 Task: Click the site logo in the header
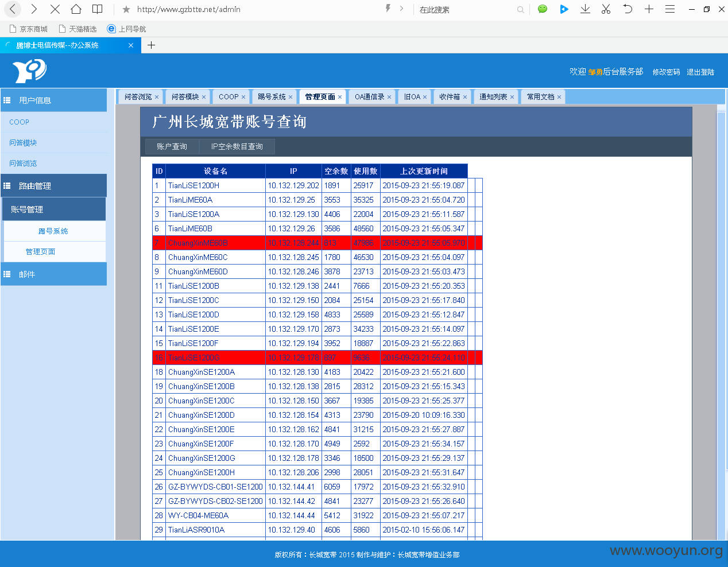(29, 71)
